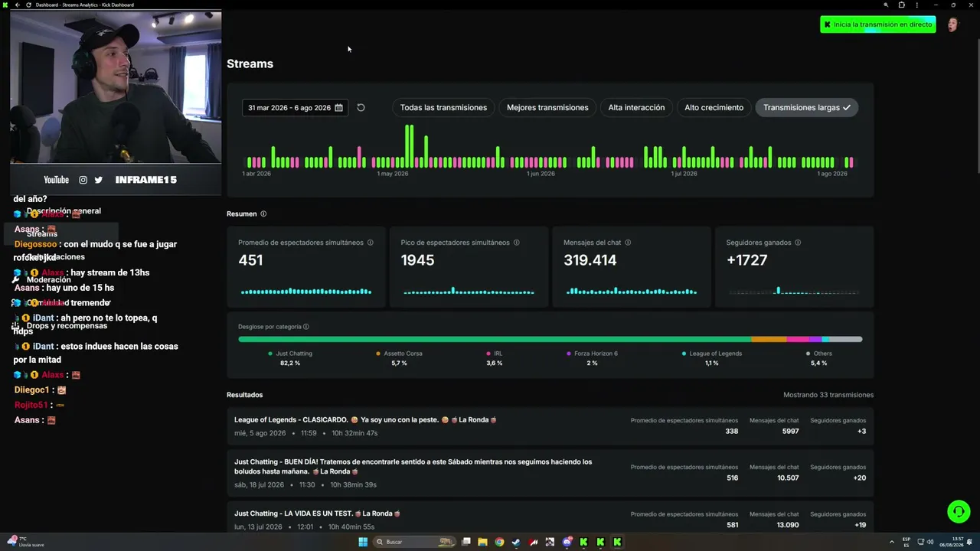Open File Explorer from the taskbar
Screen dimensions: 980x551
click(x=482, y=542)
